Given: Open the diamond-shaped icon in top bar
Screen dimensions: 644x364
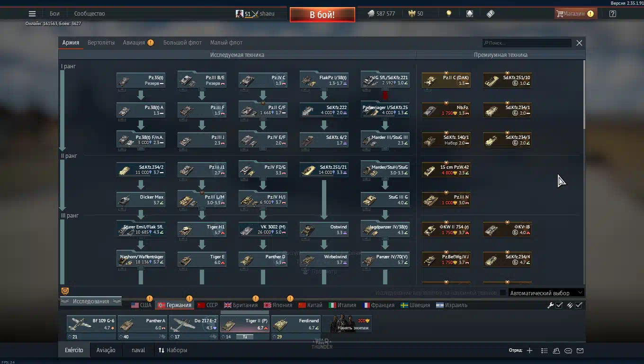Looking at the screenshot, I should pos(469,14).
